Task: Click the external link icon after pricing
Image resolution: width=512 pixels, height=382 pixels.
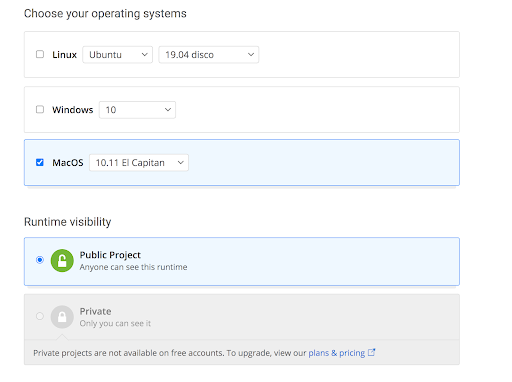Action: pos(371,352)
